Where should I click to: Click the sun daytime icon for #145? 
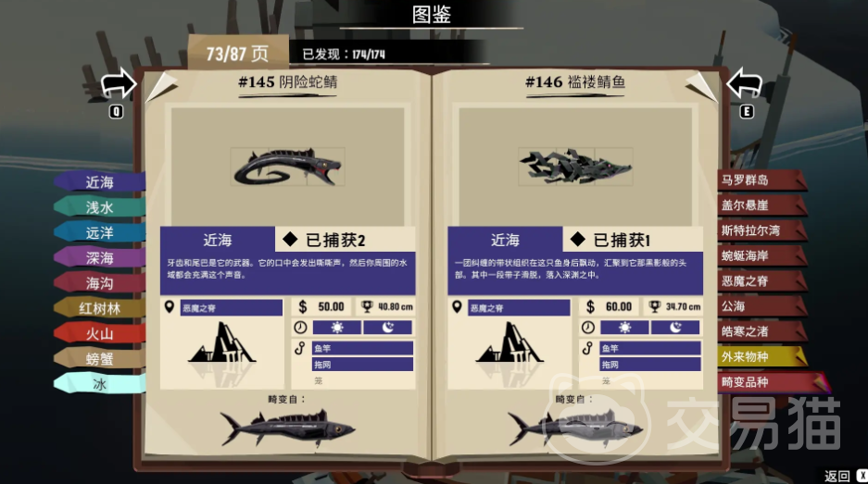[x=336, y=328]
